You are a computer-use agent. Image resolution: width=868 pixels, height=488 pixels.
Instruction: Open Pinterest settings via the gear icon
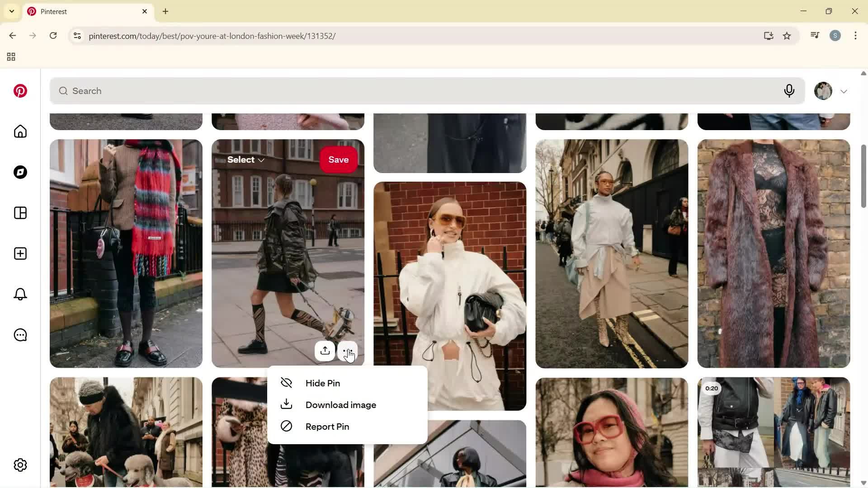click(x=20, y=465)
